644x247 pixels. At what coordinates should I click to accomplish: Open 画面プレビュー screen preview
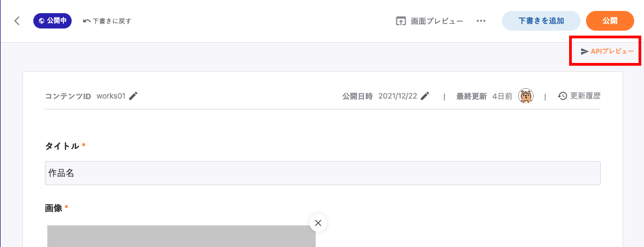[430, 21]
